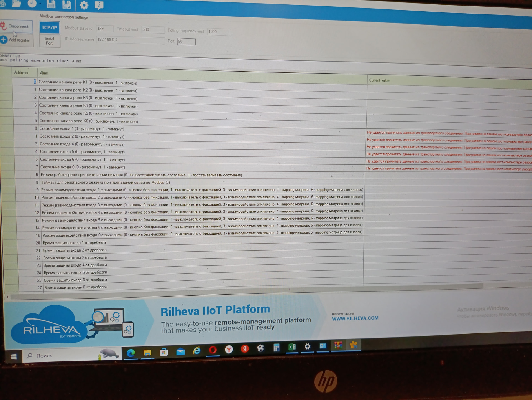
Task: Open settings via the gear icon
Action: [84, 5]
